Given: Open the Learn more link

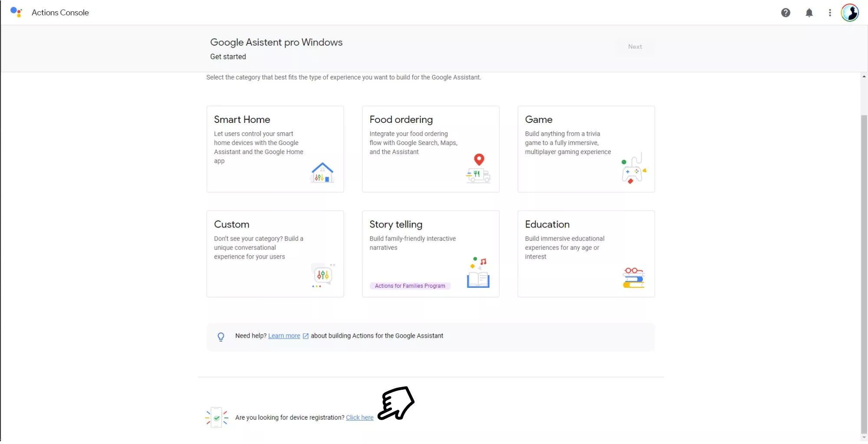Looking at the screenshot, I should [284, 336].
